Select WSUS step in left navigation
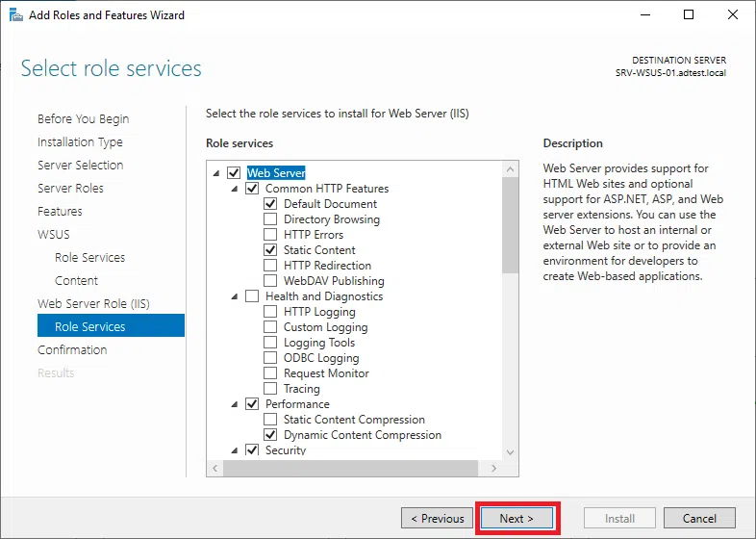The width and height of the screenshot is (756, 539). [54, 235]
